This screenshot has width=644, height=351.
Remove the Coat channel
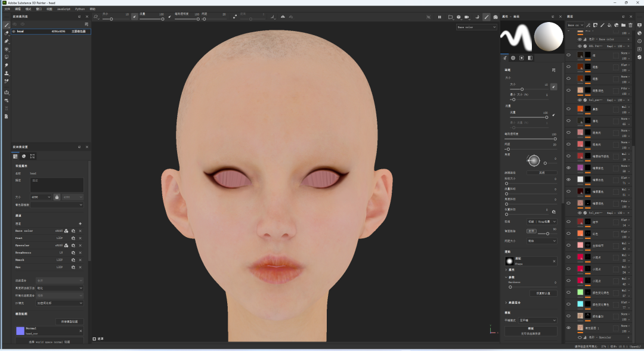pos(80,238)
